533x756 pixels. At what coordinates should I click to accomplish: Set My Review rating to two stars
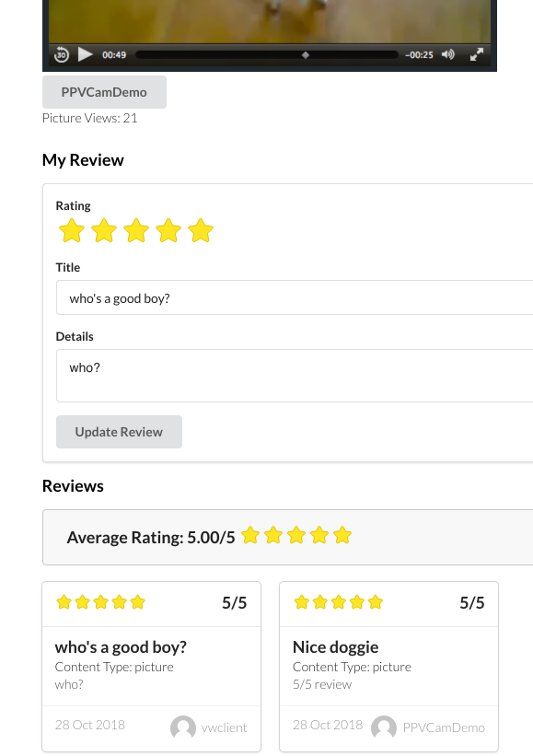[104, 230]
